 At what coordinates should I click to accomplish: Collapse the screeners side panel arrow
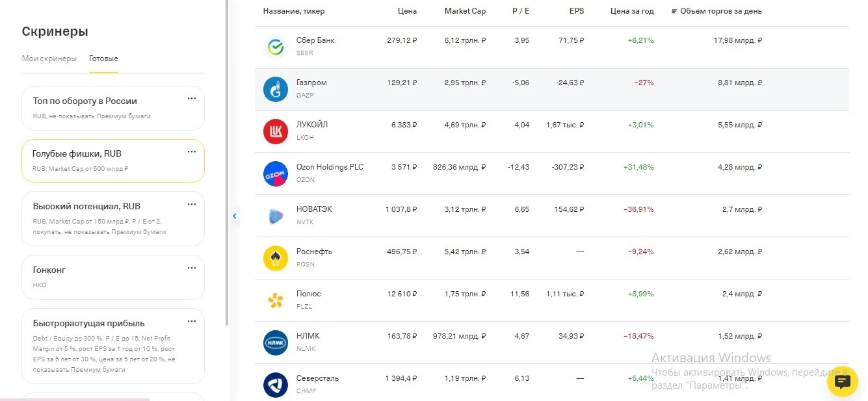point(235,216)
